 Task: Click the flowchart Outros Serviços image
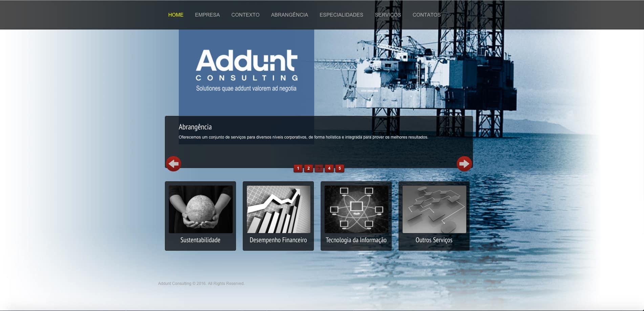point(434,209)
